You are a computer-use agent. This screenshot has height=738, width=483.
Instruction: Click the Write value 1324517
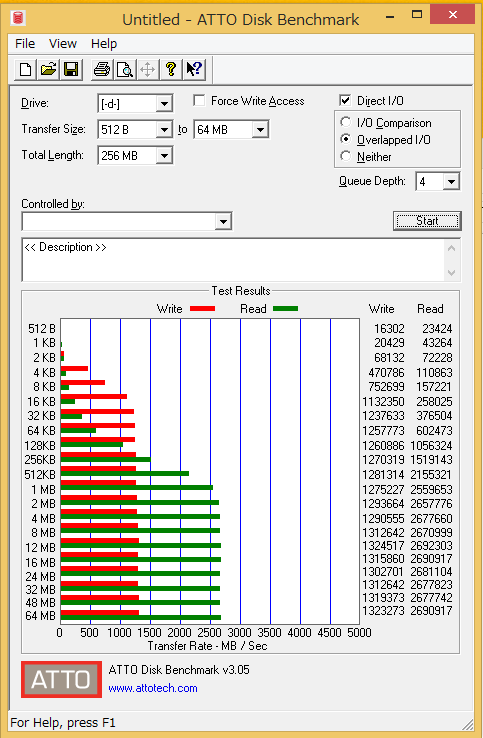383,545
